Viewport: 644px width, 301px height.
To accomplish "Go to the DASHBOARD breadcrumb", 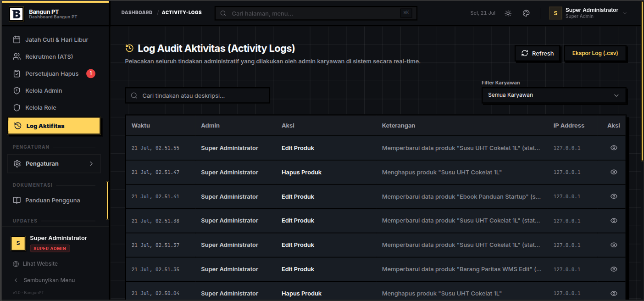I will click(137, 12).
